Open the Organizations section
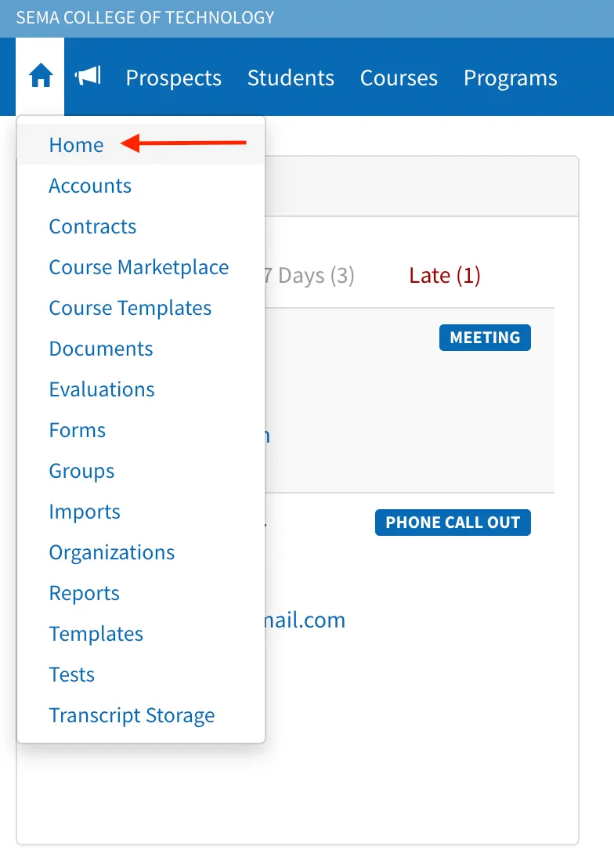Viewport: 614px width, 868px height. 111,552
